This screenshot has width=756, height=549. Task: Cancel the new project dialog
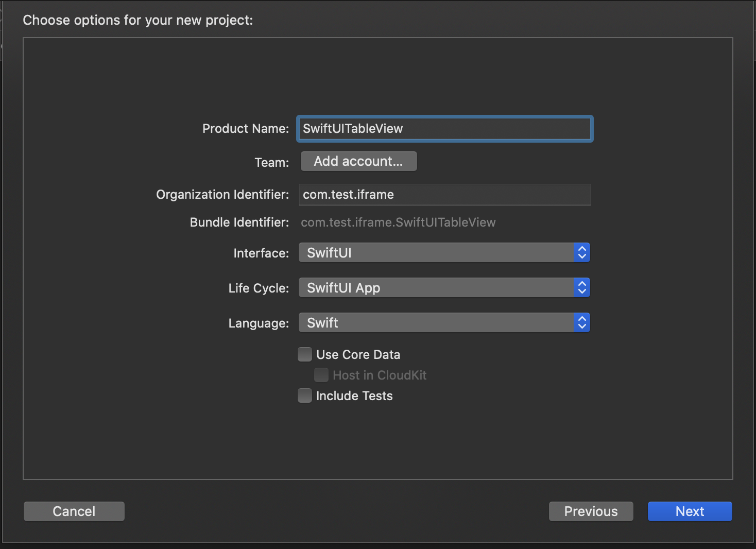click(74, 511)
